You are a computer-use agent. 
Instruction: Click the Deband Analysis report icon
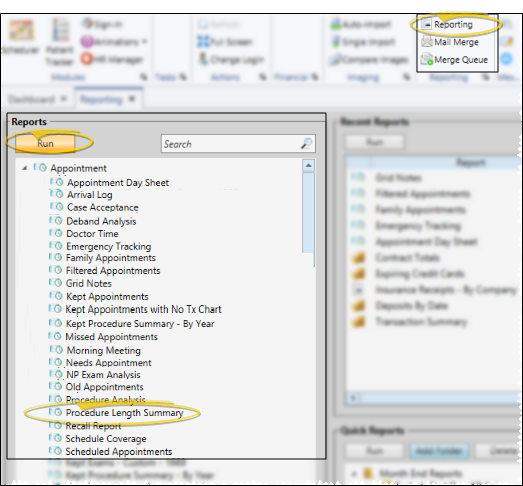coord(56,220)
